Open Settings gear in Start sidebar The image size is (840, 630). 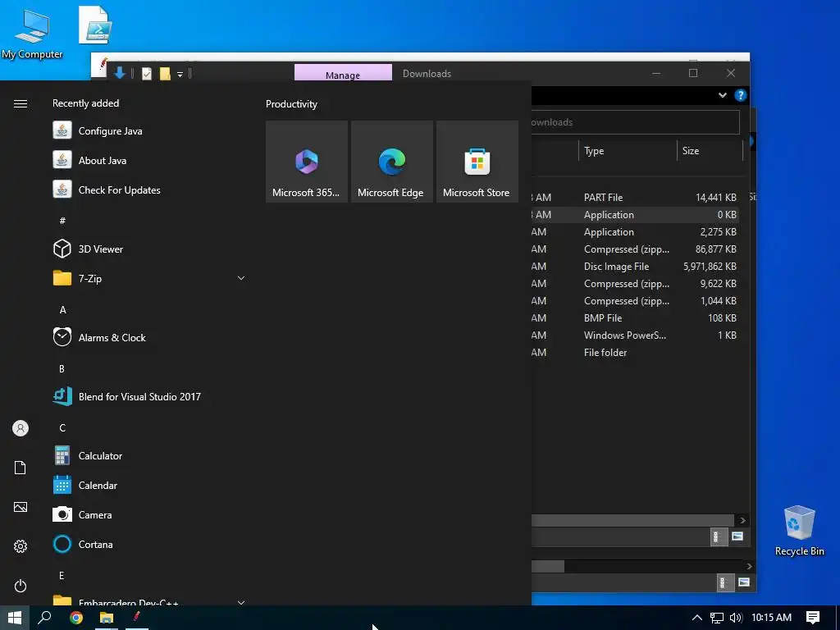21,546
